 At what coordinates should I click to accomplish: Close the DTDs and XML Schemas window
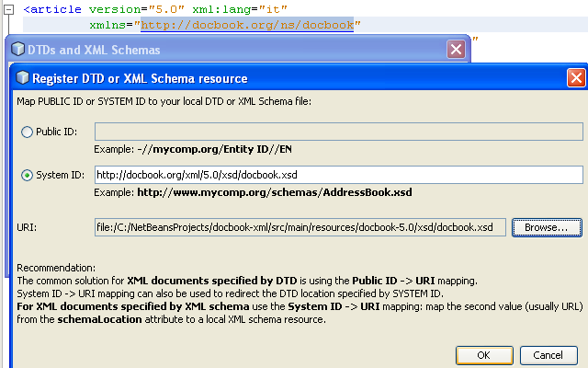pos(456,49)
